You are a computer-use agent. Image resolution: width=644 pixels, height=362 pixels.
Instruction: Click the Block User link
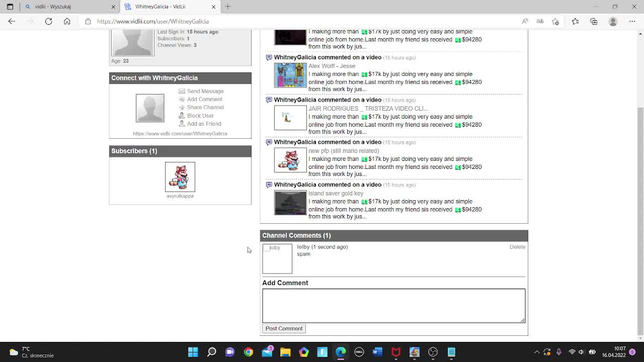pyautogui.click(x=200, y=116)
